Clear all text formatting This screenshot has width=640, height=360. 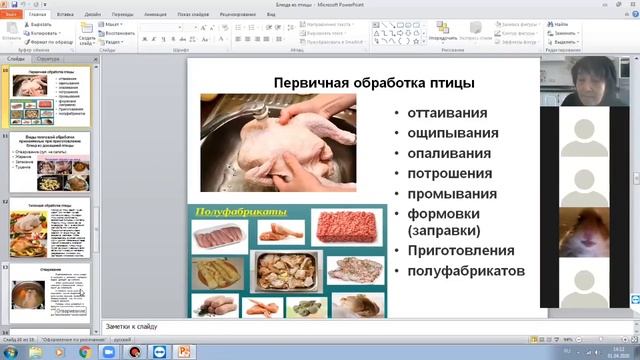[x=225, y=27]
